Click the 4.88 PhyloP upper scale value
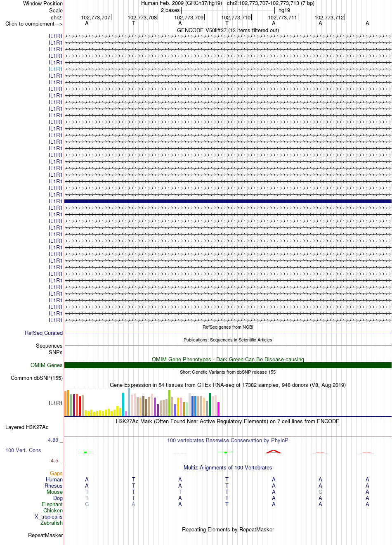This screenshot has width=392, height=545. [x=53, y=440]
